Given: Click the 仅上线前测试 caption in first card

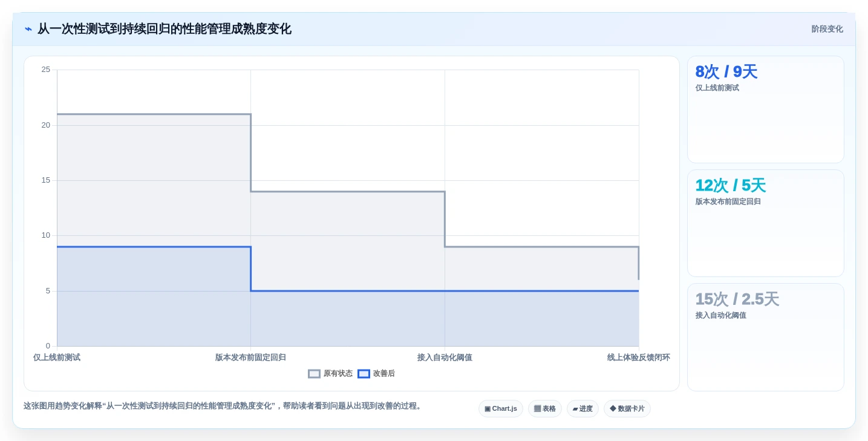Looking at the screenshot, I should [717, 88].
